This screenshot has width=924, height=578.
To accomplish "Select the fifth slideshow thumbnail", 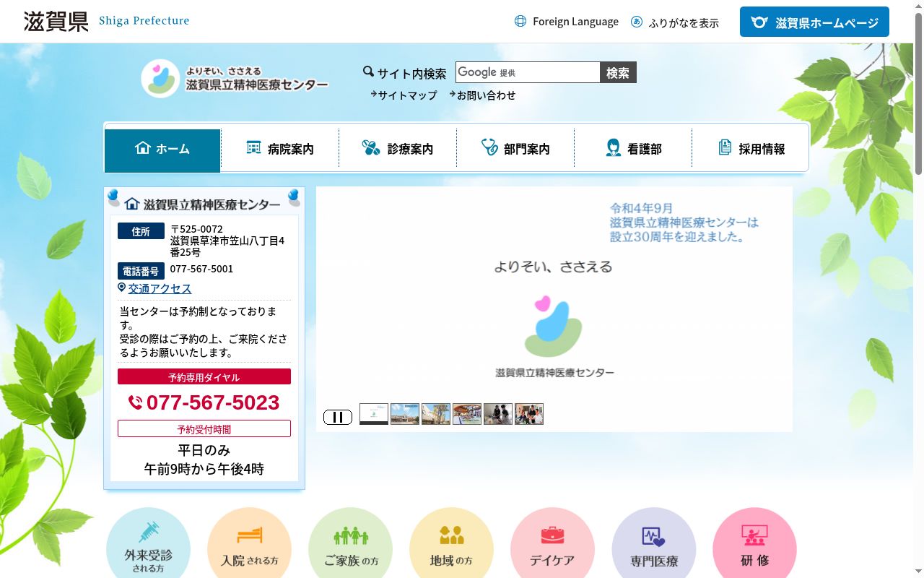I will [x=498, y=414].
